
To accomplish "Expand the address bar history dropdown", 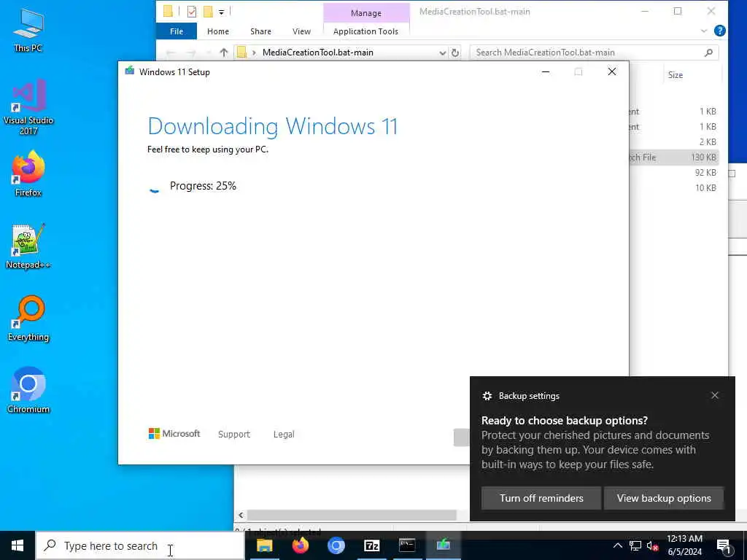I will click(443, 52).
